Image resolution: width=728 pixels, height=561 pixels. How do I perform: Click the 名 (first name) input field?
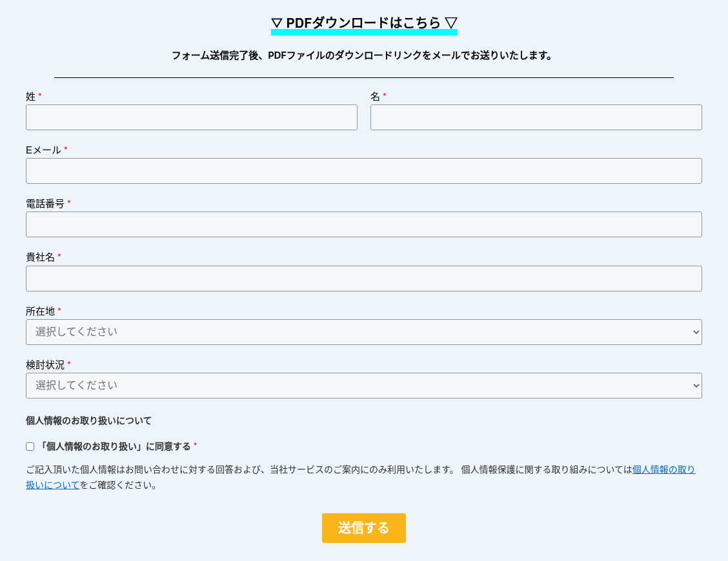pos(536,117)
